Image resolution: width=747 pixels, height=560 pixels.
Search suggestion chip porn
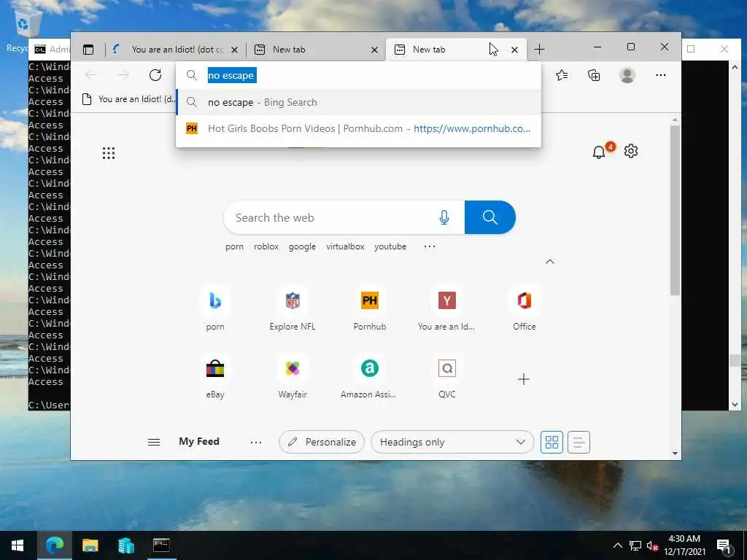(x=234, y=246)
